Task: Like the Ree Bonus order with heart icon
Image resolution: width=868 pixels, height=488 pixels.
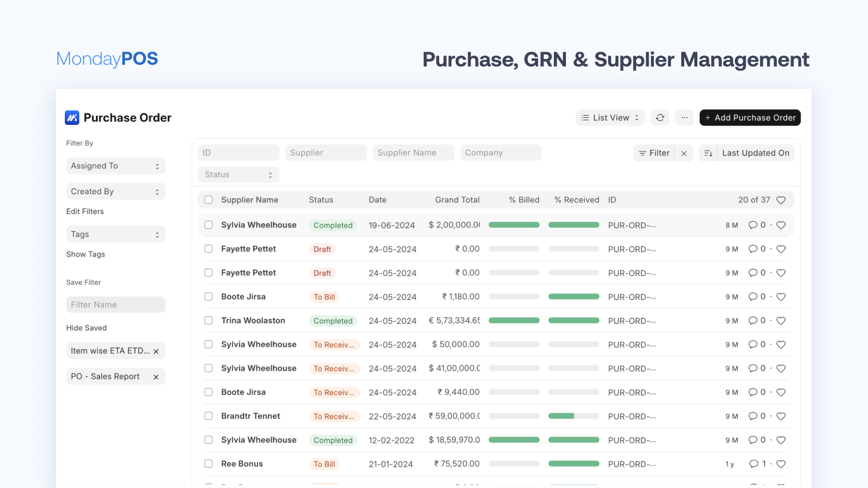Action: [781, 464]
